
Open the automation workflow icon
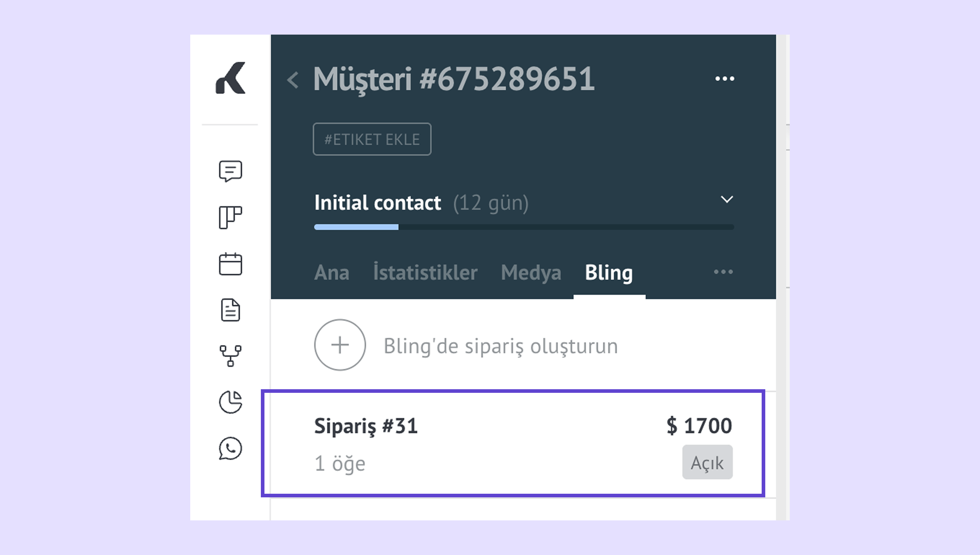(231, 356)
